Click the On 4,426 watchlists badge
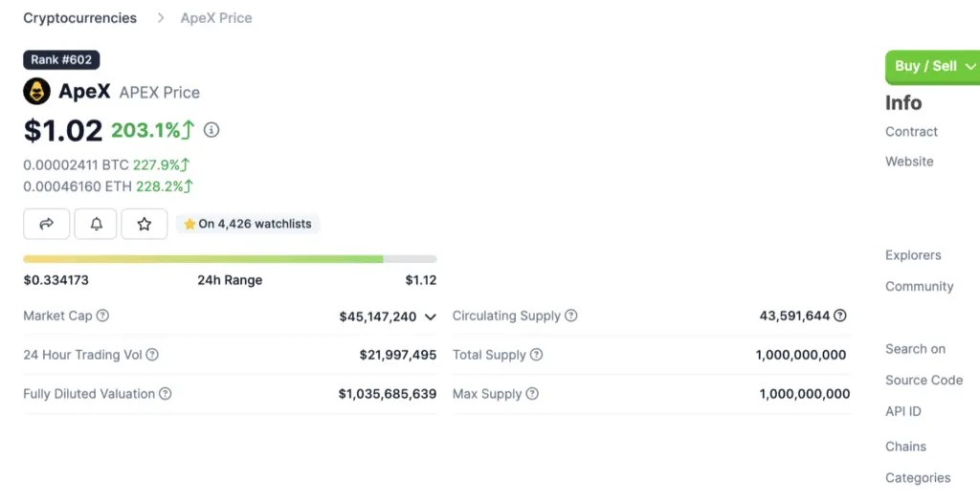This screenshot has width=980, height=502. [248, 224]
